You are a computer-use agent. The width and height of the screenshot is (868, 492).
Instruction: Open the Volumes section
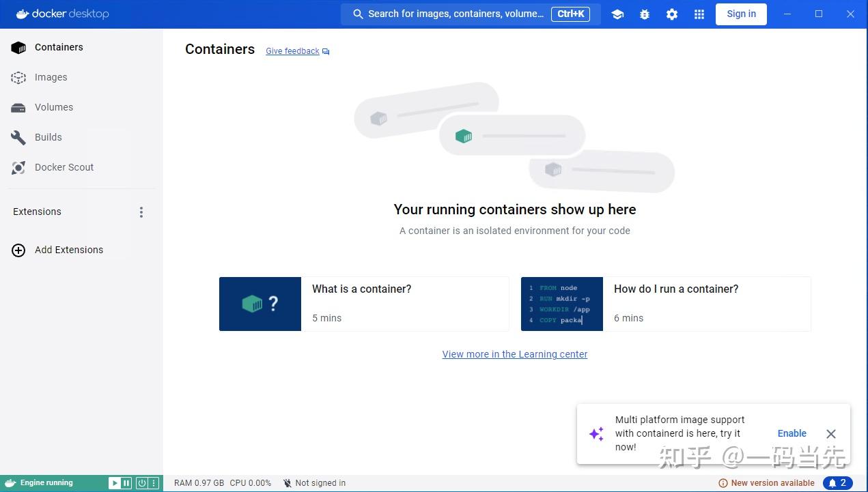(53, 107)
